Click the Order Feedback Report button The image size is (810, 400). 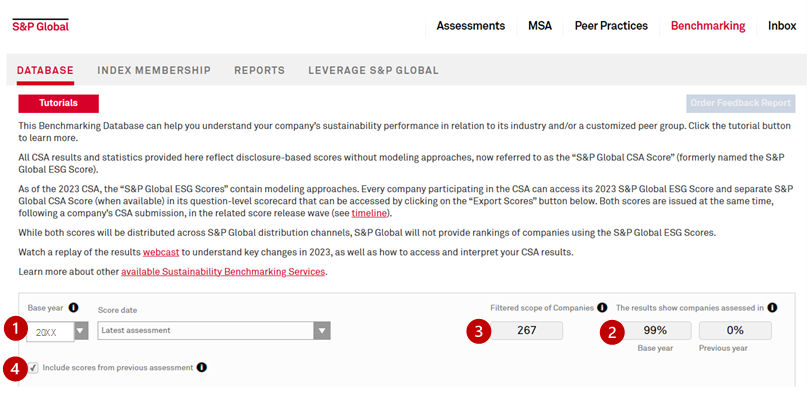(x=741, y=103)
